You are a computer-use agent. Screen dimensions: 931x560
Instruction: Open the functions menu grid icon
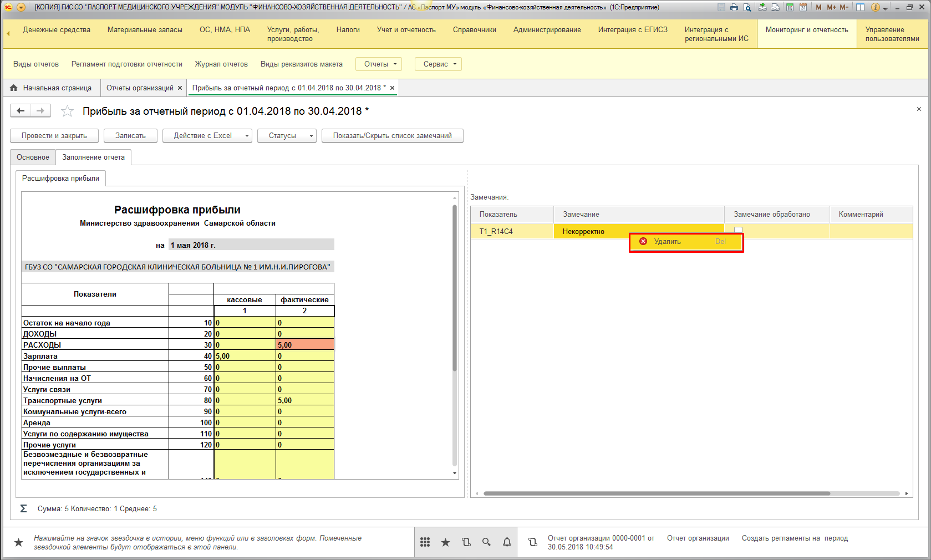point(425,542)
